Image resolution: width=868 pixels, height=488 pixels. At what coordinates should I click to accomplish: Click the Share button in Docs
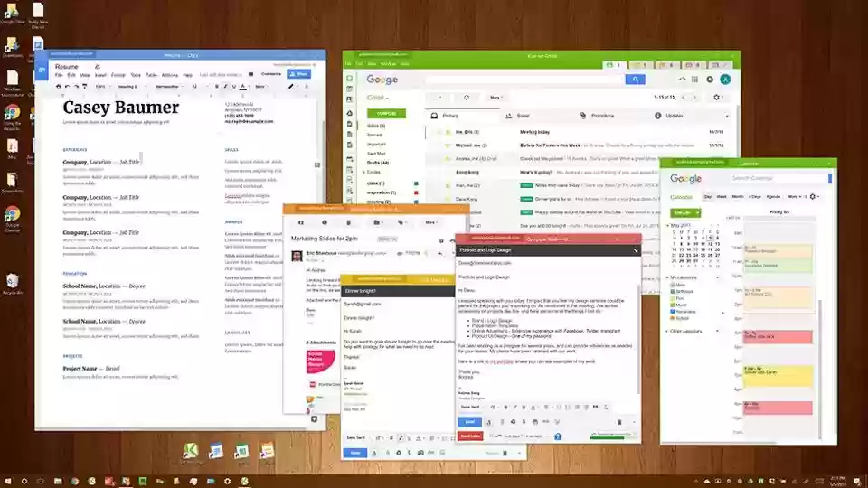[299, 74]
